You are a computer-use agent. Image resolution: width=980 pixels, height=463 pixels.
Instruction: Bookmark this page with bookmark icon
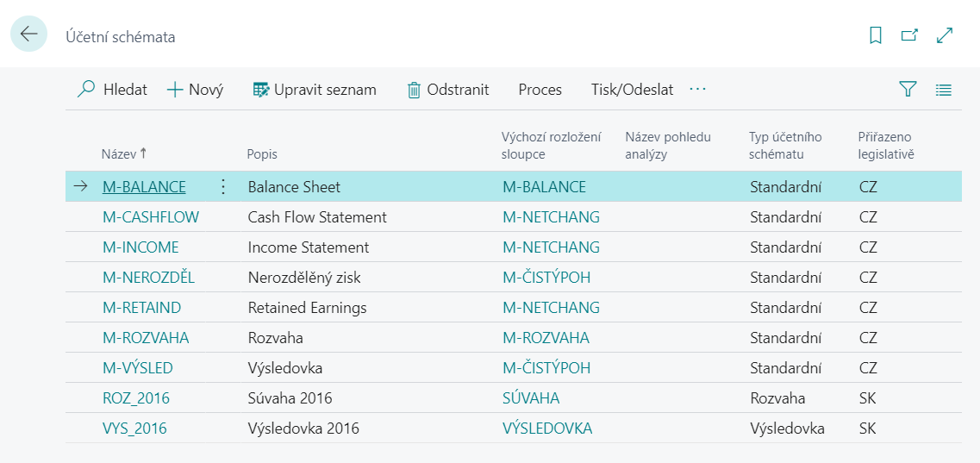(x=876, y=35)
